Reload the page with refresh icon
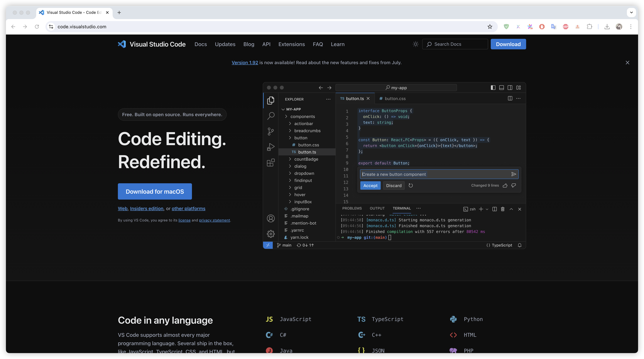 (37, 26)
